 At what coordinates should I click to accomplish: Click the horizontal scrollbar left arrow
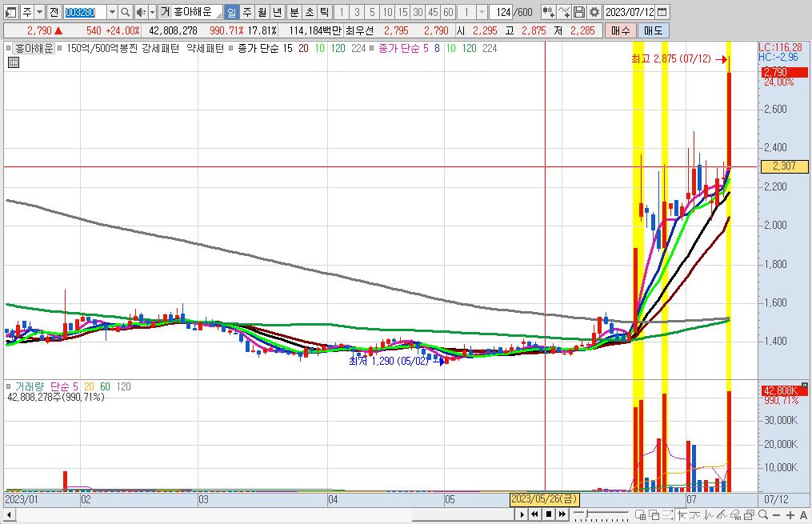coord(10,514)
